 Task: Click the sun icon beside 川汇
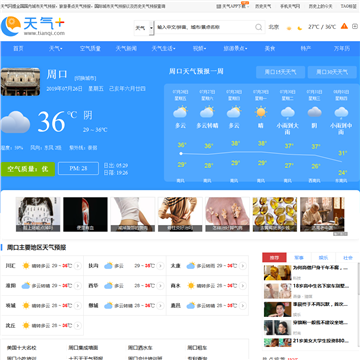26,266
